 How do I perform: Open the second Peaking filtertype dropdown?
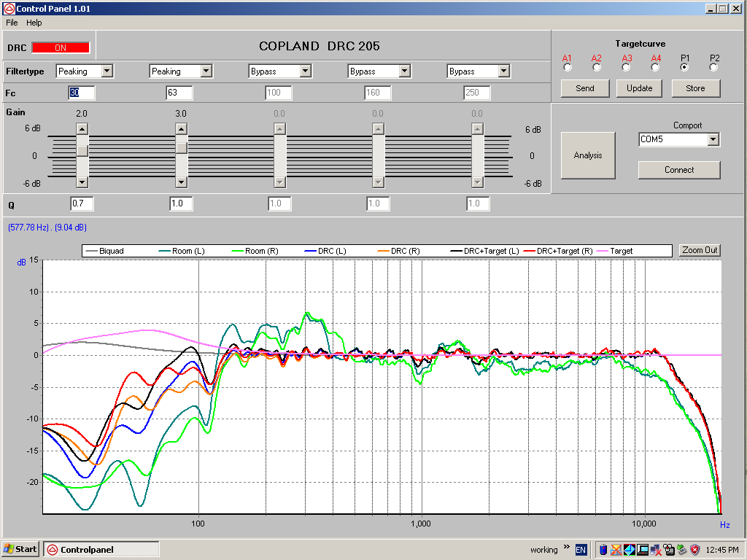click(206, 71)
